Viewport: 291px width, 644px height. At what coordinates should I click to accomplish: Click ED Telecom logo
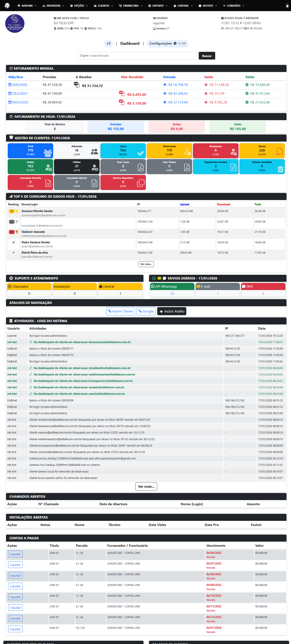tap(15, 24)
